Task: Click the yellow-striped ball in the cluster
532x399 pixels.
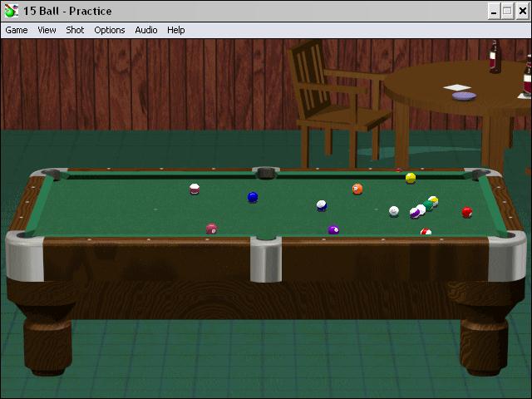Action: pos(434,200)
